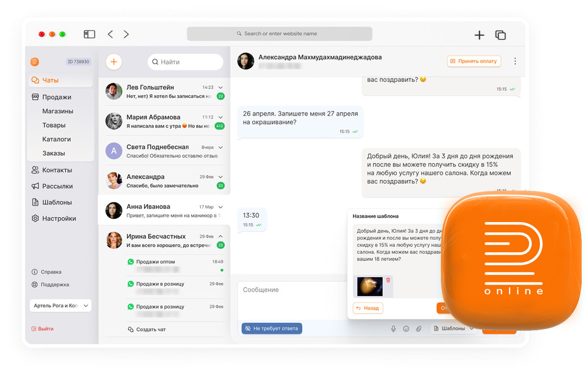Screen dimensions: 588x373
Task: Click the Найти search field
Action: (185, 62)
